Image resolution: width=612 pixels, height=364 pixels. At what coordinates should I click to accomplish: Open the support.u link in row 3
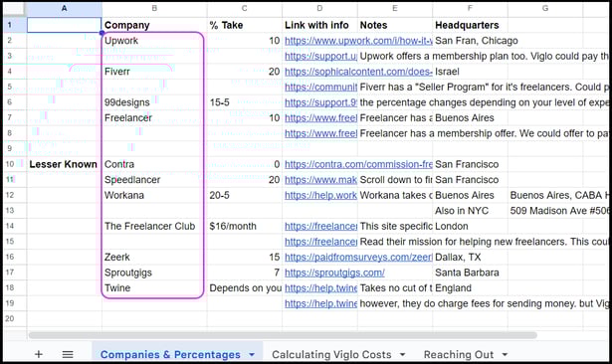click(320, 56)
